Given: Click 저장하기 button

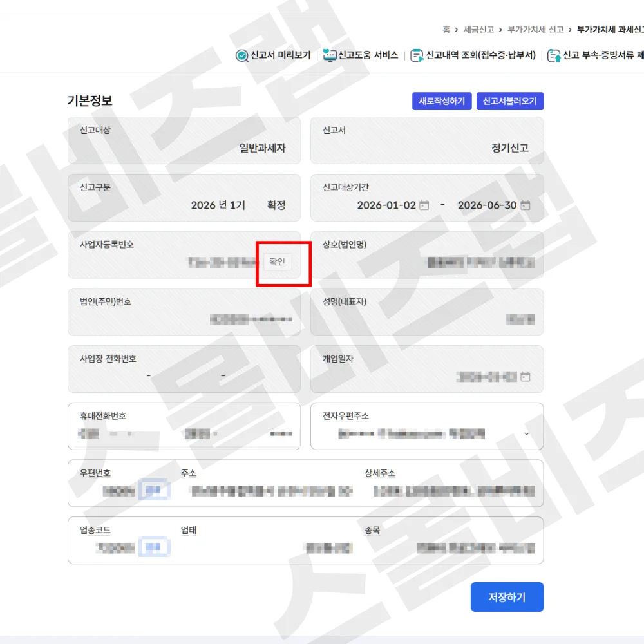Looking at the screenshot, I should pyautogui.click(x=507, y=597).
